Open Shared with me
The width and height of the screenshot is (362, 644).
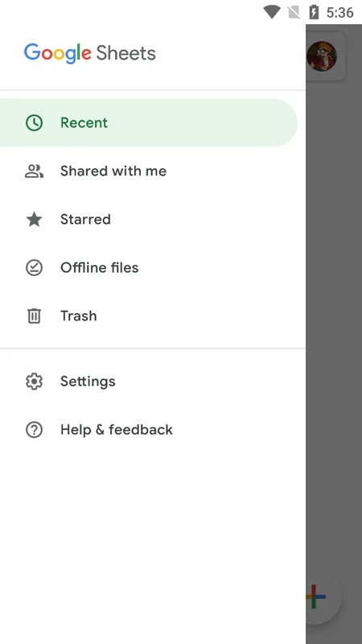[x=153, y=171]
